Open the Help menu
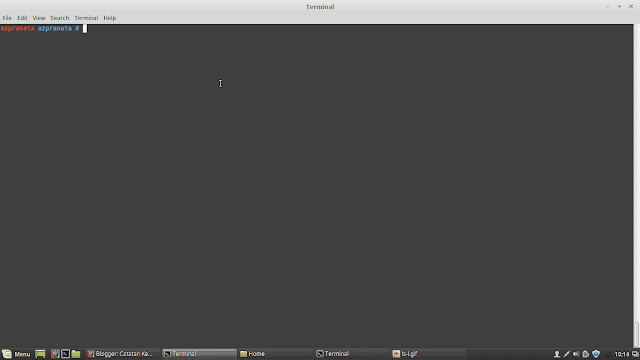The height and width of the screenshot is (360, 640). pos(109,18)
